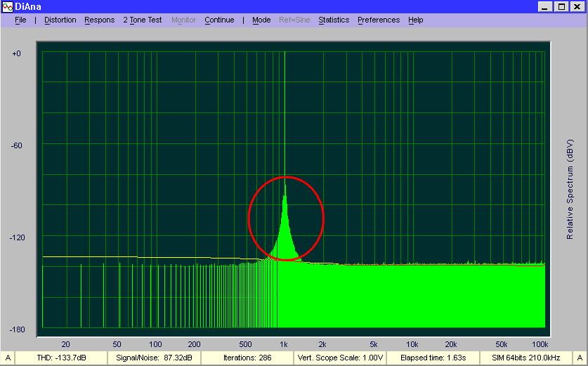This screenshot has height=366, width=588.
Task: Minimize the DiAna window
Action: click(x=545, y=7)
